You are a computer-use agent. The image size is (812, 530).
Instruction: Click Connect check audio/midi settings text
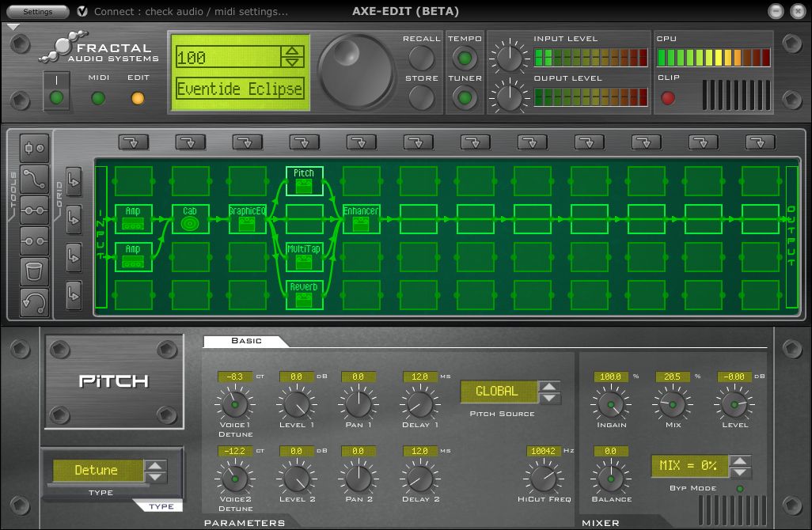[x=191, y=11]
